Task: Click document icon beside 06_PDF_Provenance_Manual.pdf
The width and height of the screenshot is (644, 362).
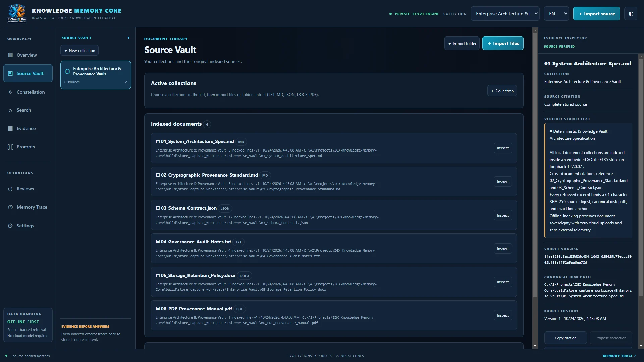Action: (158, 309)
